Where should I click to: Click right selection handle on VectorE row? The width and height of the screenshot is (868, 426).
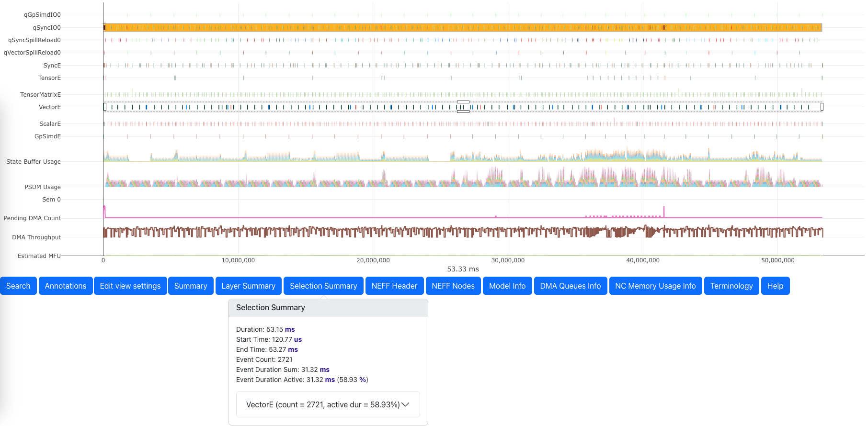(822, 107)
